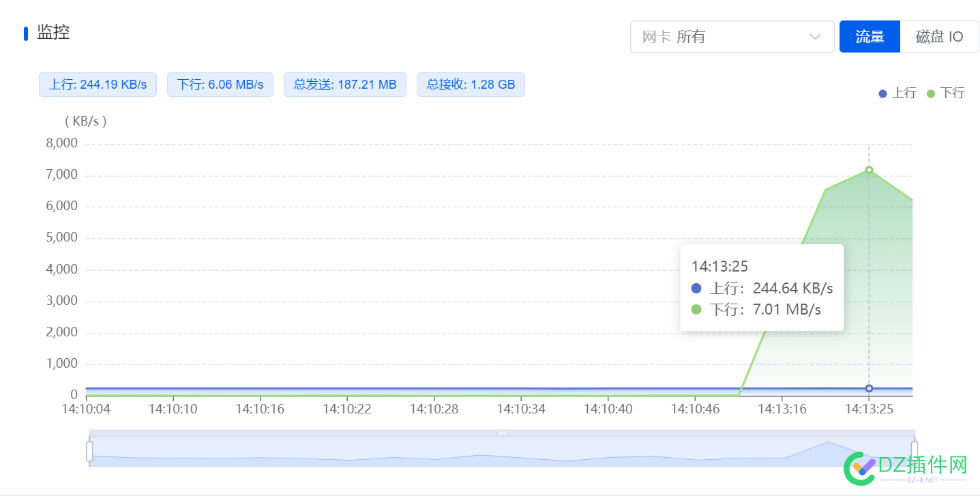
Task: Toggle the 上行 series in the chart legend
Action: (897, 93)
